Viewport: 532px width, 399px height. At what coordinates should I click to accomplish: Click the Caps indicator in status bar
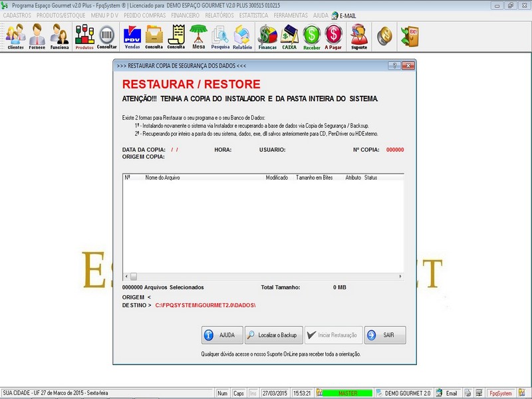tap(239, 393)
